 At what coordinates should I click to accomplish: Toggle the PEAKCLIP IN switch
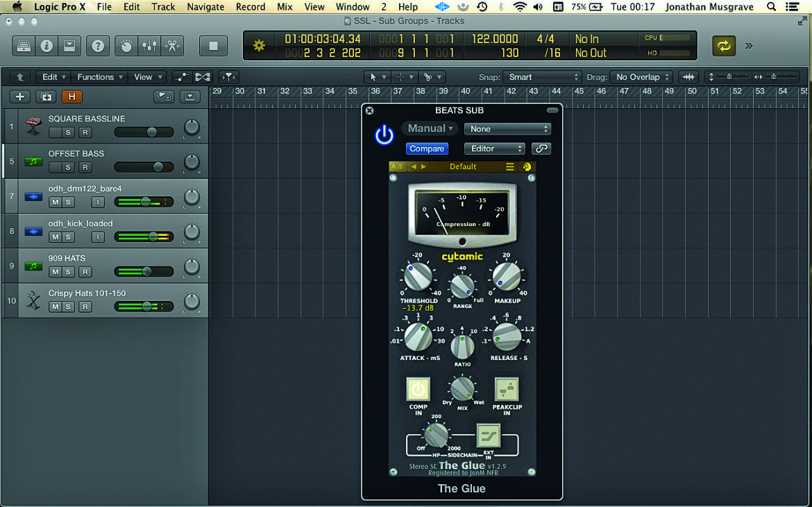506,390
